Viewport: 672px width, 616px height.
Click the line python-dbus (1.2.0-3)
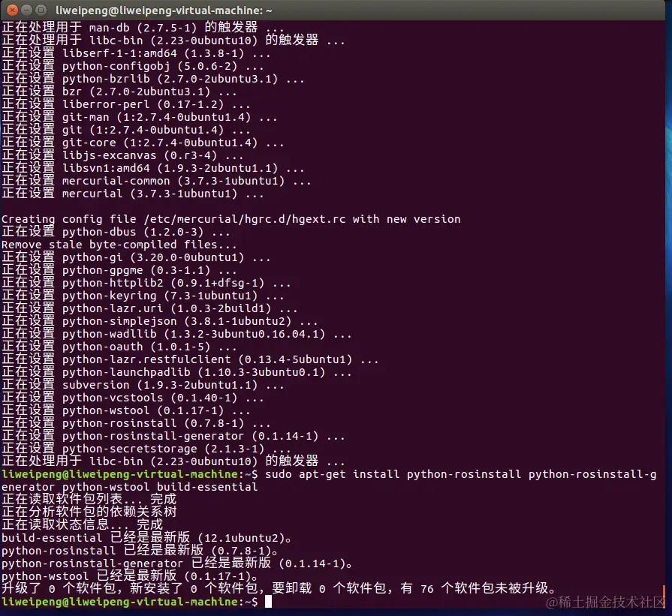[x=116, y=232]
